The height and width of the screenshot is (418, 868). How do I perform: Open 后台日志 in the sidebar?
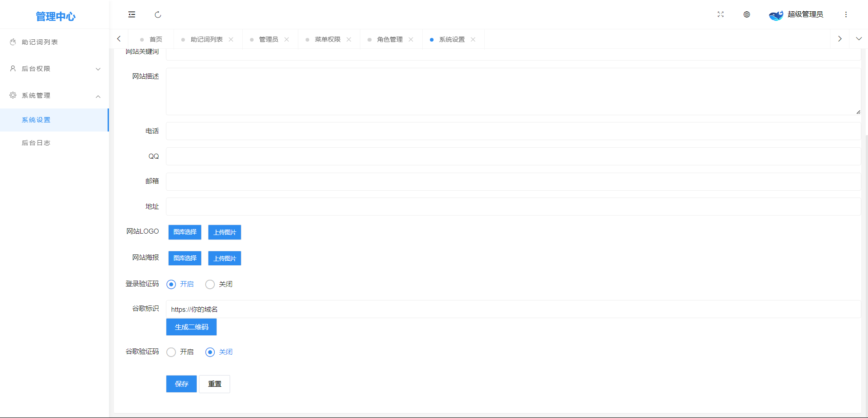coord(36,143)
